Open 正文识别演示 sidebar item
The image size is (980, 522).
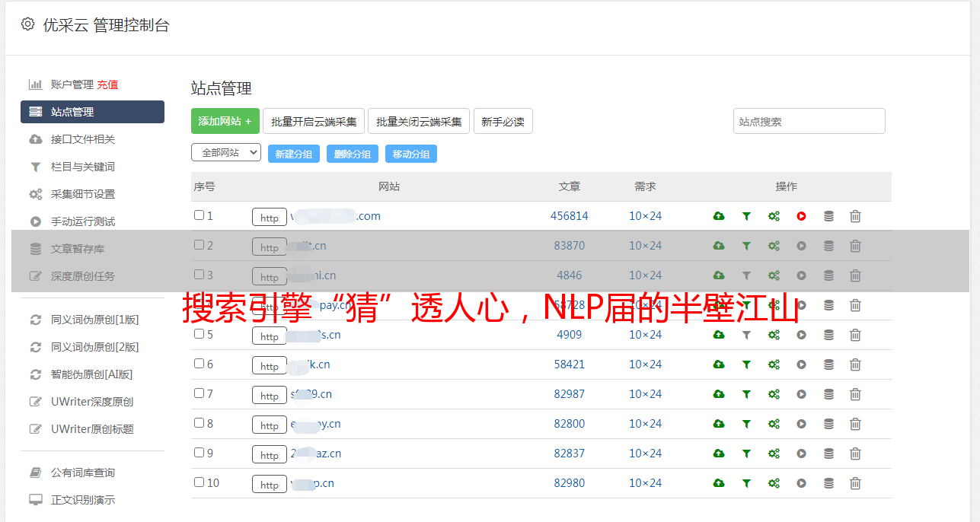pyautogui.click(x=83, y=500)
